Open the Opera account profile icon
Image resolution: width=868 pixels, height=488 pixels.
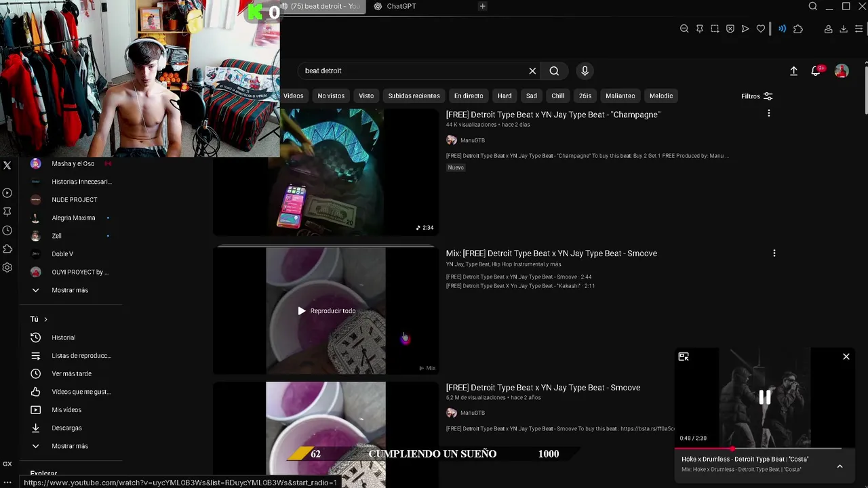point(828,28)
